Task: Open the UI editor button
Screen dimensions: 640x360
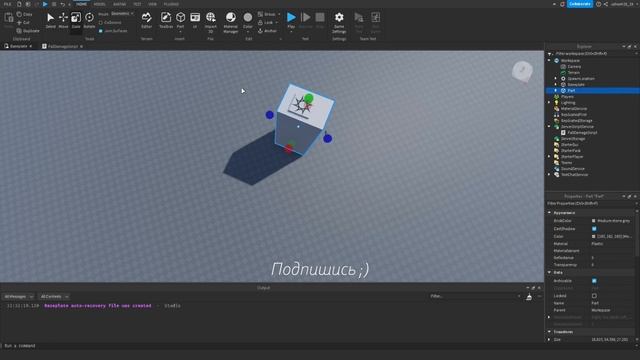Action: [x=195, y=20]
